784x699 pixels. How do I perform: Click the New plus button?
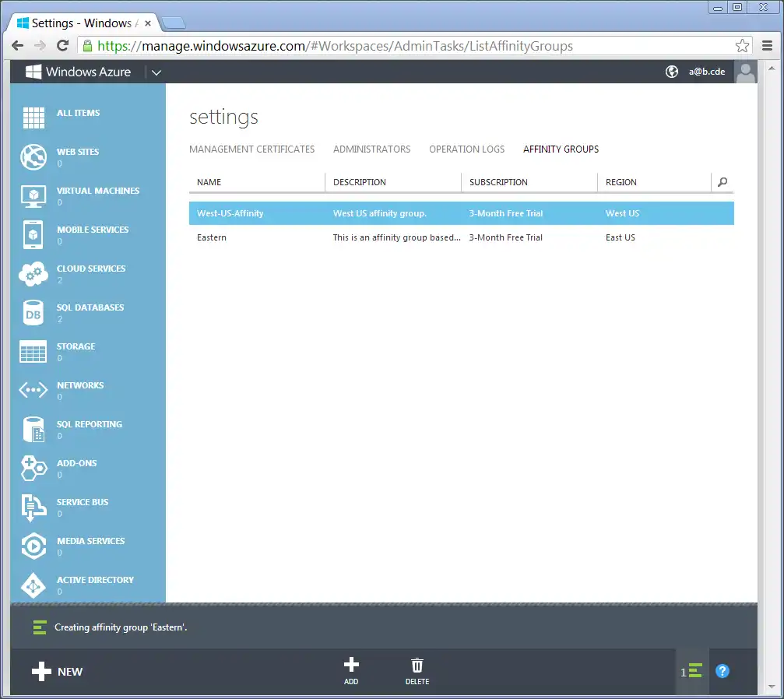click(x=57, y=672)
